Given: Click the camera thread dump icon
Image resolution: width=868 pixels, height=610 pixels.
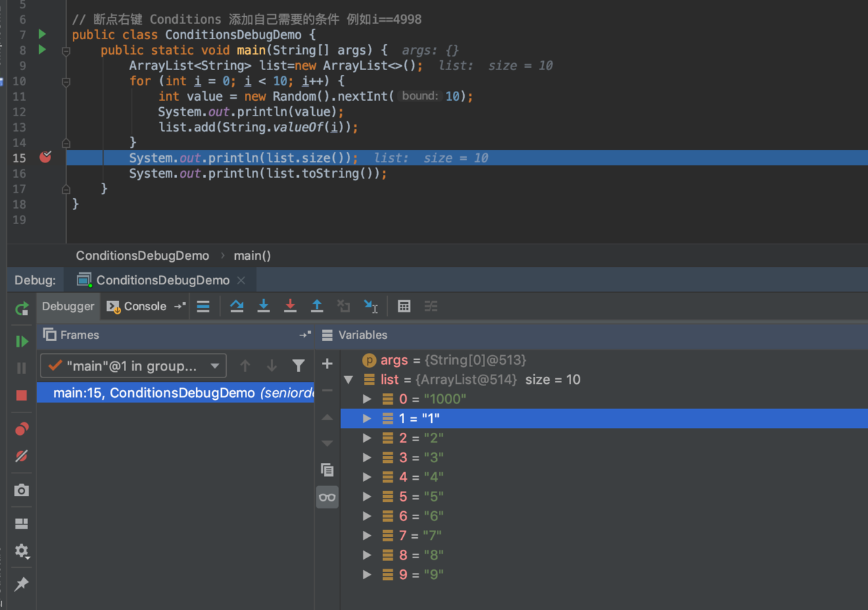Looking at the screenshot, I should 22,490.
